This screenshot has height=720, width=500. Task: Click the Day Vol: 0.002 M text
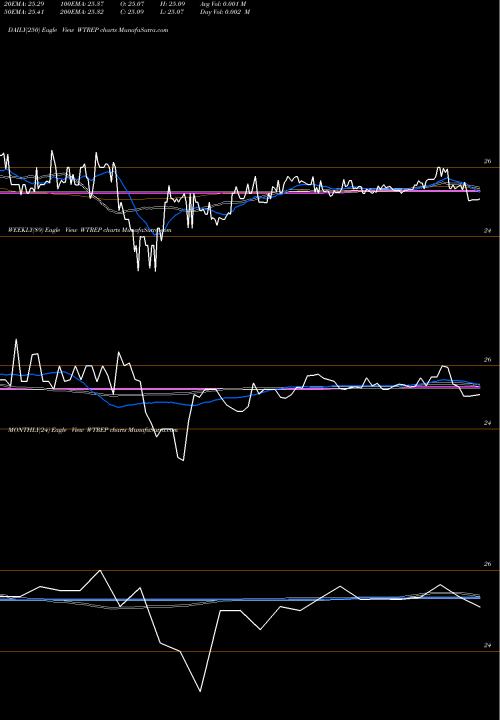pos(225,12)
